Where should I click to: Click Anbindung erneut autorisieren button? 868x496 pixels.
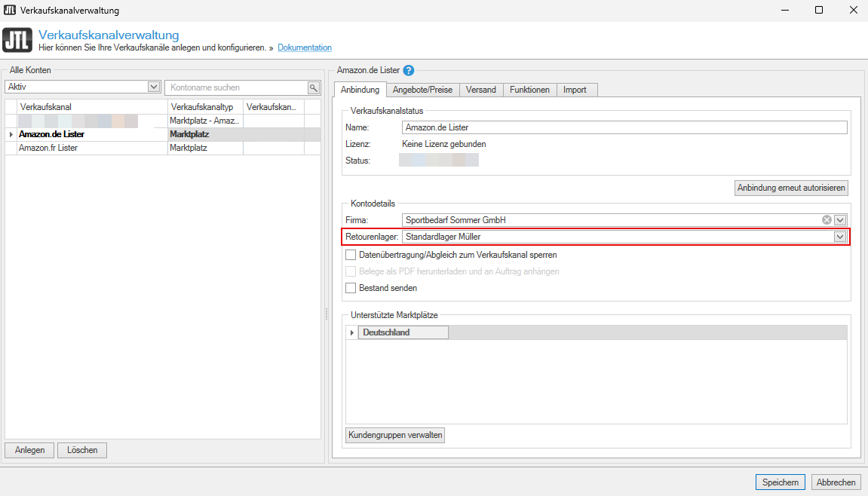(x=791, y=188)
